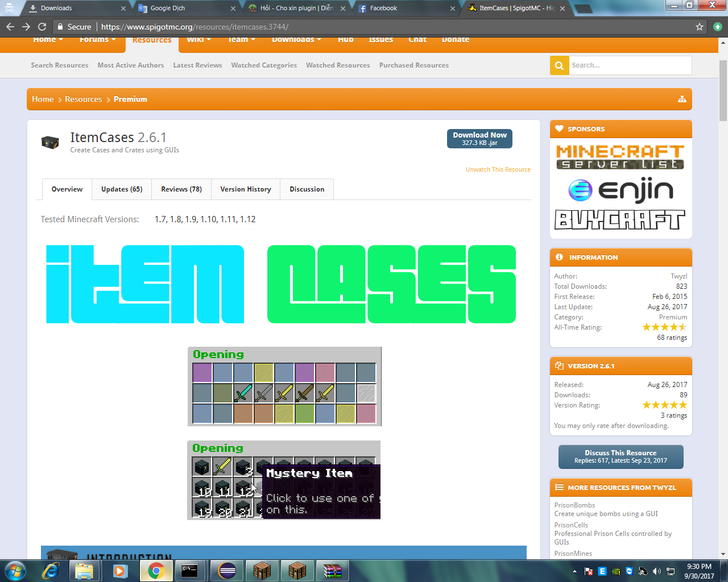Switch to the Downloads browser tab
Image resolution: width=728 pixels, height=582 pixels.
coord(77,8)
